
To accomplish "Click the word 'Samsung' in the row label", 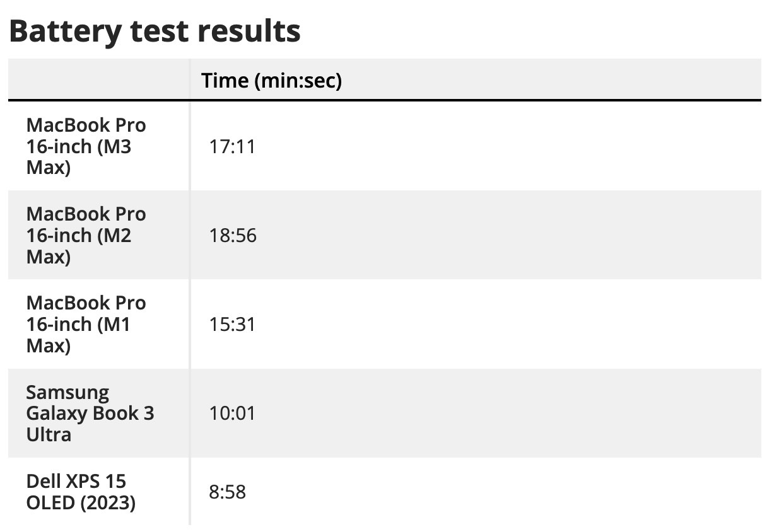I will 67,393.
